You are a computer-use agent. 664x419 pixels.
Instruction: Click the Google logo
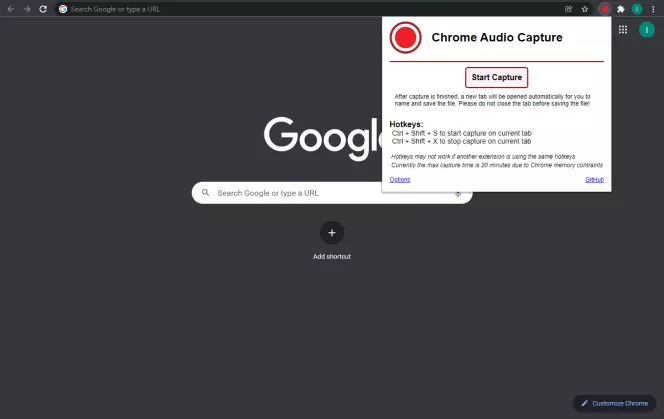(x=323, y=139)
